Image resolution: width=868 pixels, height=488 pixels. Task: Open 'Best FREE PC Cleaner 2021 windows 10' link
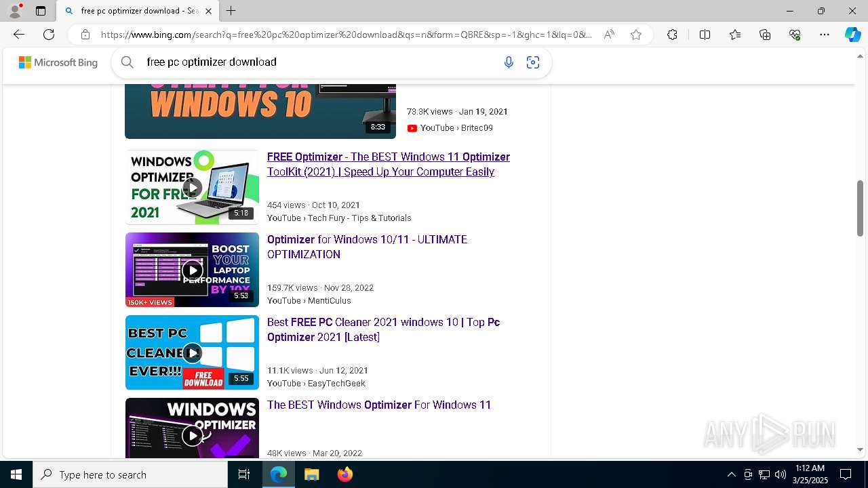point(383,329)
